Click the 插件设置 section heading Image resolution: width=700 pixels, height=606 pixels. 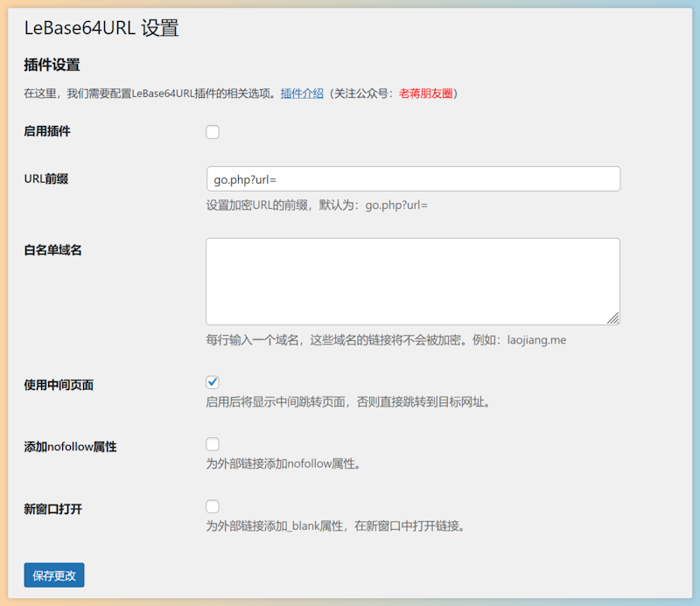coord(52,66)
